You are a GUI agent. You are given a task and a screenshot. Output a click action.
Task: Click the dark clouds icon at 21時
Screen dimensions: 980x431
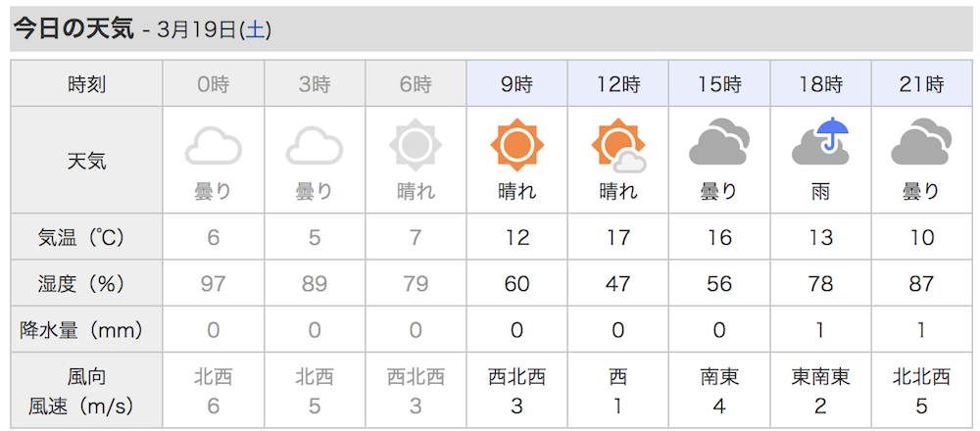click(921, 142)
